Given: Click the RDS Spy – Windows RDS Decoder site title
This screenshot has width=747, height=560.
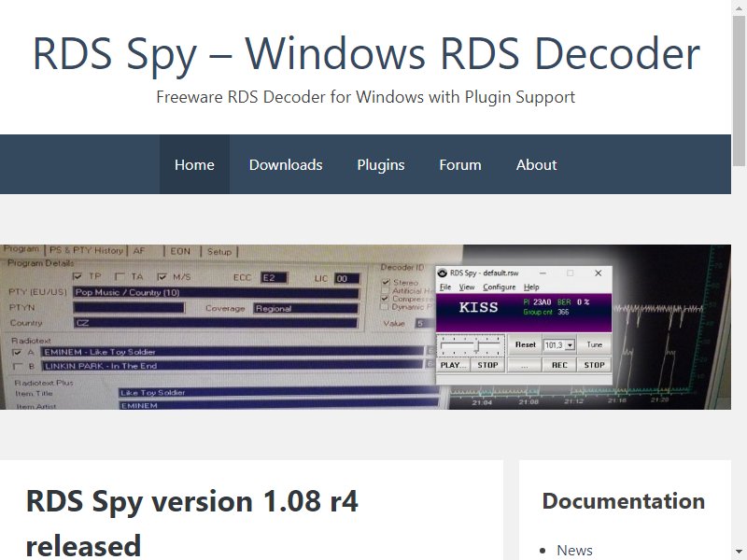Looking at the screenshot, I should (x=366, y=53).
